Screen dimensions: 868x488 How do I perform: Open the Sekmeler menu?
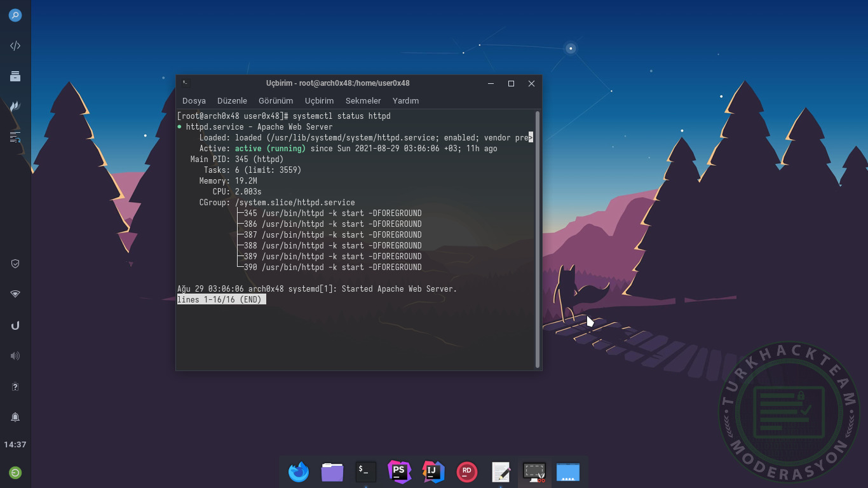(x=363, y=100)
